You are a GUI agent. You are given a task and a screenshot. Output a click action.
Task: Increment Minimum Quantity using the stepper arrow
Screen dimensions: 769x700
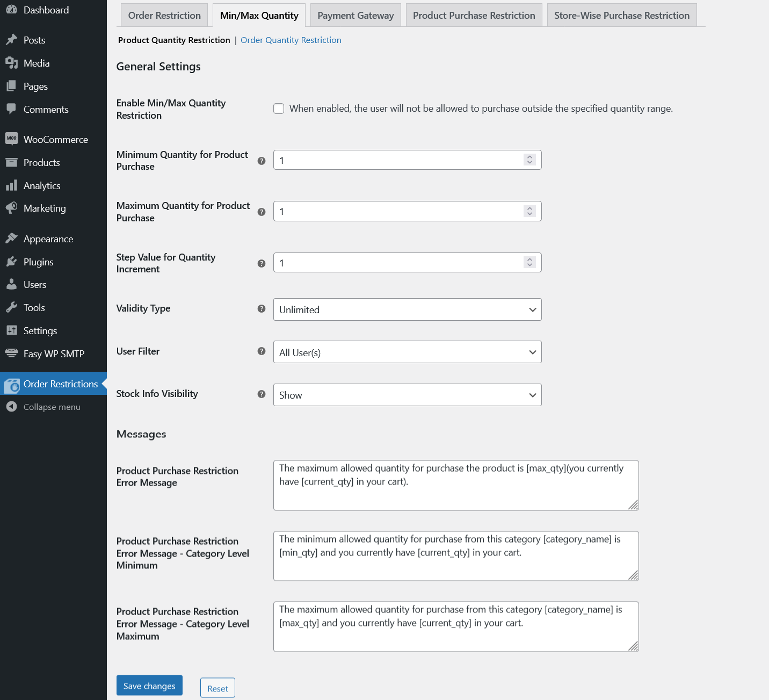[529, 157]
